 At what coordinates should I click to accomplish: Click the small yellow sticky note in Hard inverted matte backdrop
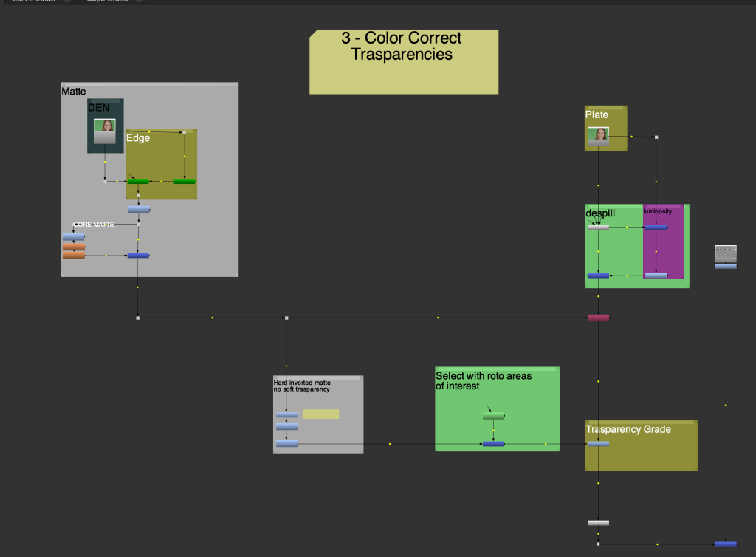[320, 414]
